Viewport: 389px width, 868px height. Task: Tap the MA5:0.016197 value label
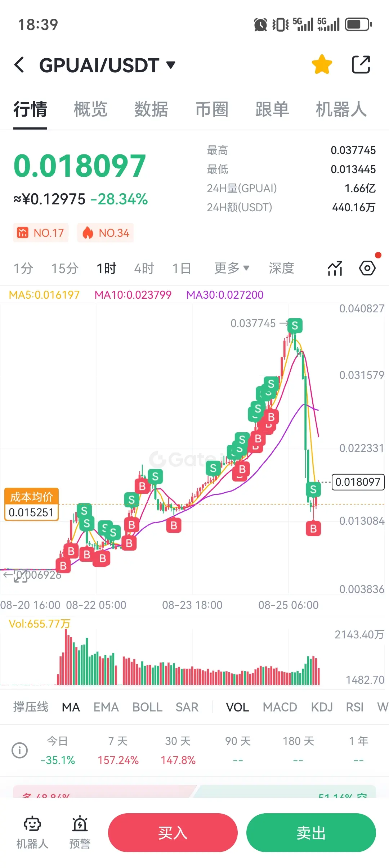coord(44,295)
